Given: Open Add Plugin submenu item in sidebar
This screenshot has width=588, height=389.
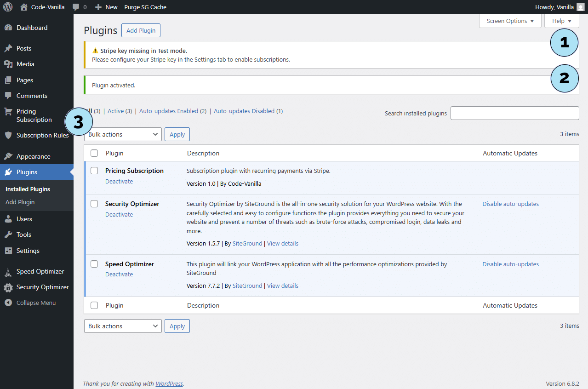Looking at the screenshot, I should click(x=20, y=202).
